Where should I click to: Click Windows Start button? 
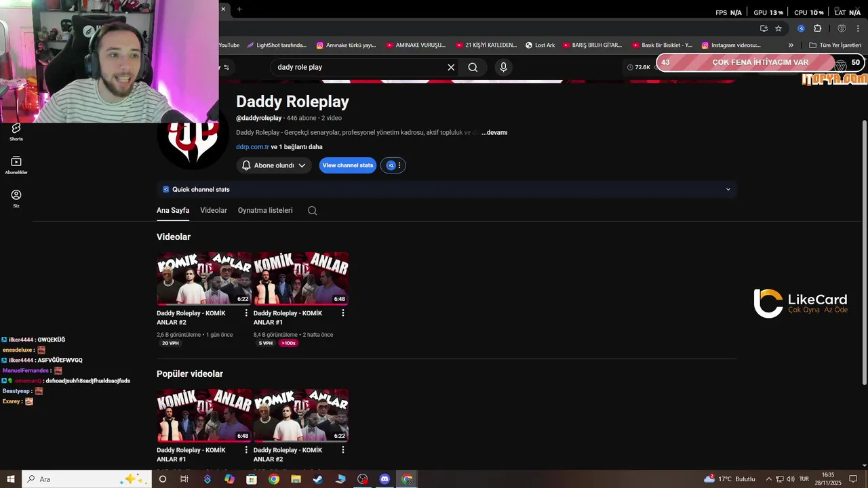pos(11,479)
